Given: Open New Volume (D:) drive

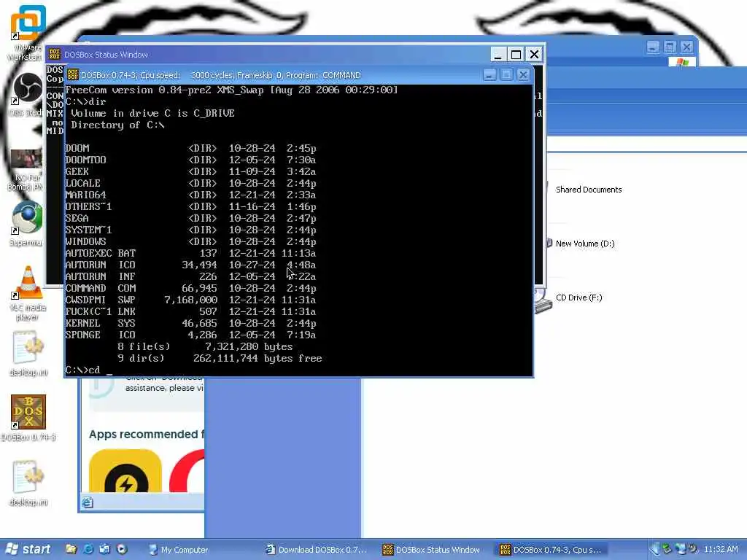Looking at the screenshot, I should coord(585,244).
